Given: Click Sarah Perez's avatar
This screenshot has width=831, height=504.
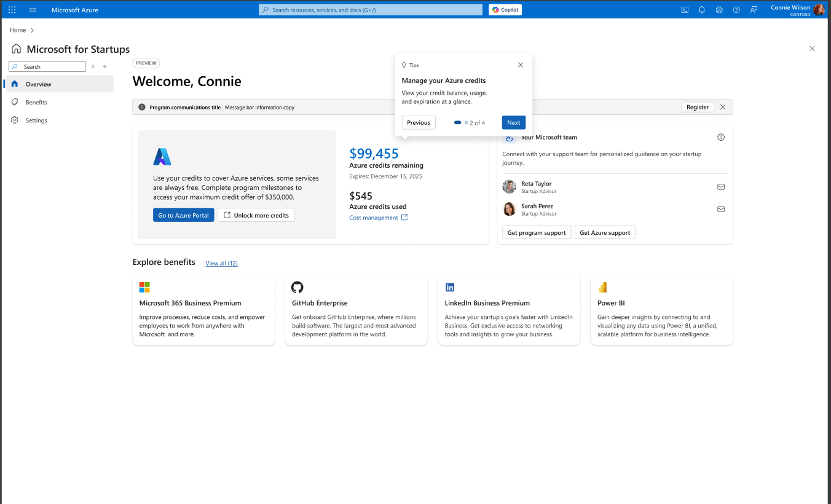Looking at the screenshot, I should pos(509,209).
